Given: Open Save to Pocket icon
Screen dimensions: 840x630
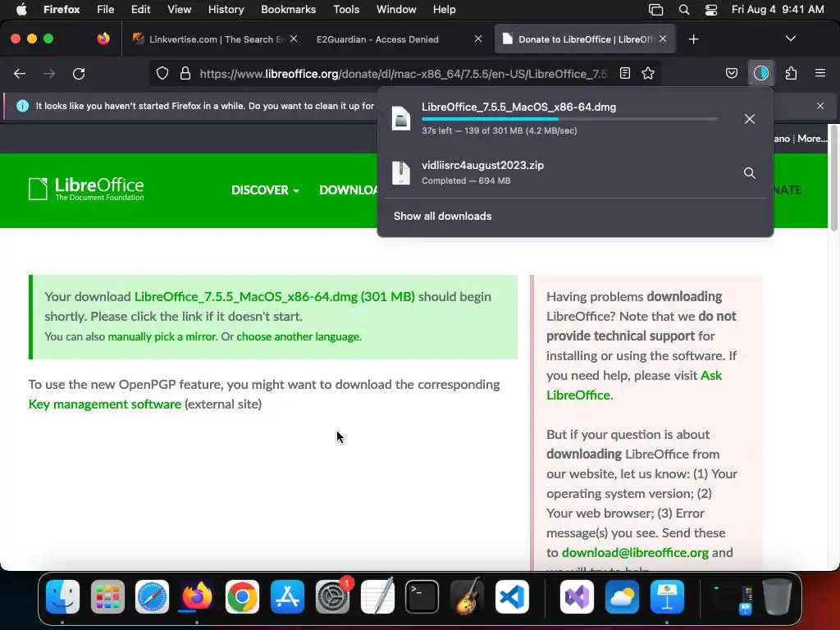Looking at the screenshot, I should coord(731,73).
